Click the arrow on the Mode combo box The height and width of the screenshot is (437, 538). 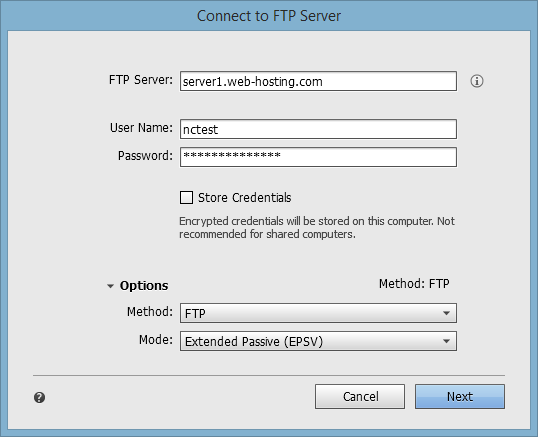click(446, 341)
